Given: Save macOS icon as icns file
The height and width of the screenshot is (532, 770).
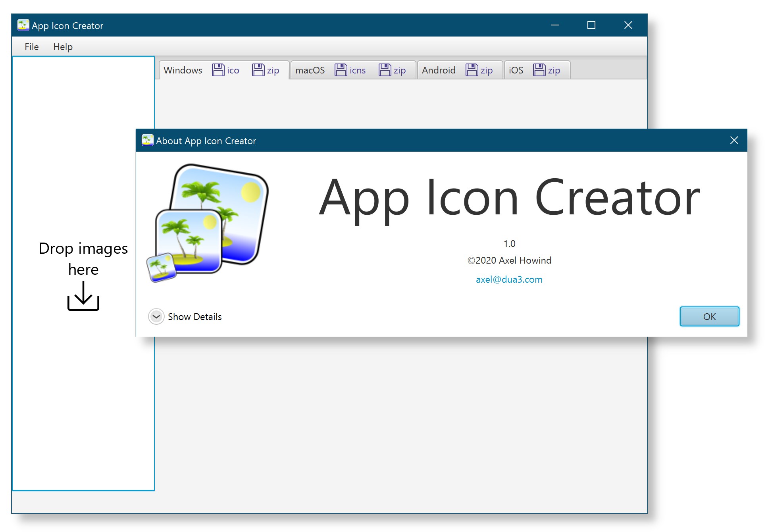Looking at the screenshot, I should [x=350, y=70].
